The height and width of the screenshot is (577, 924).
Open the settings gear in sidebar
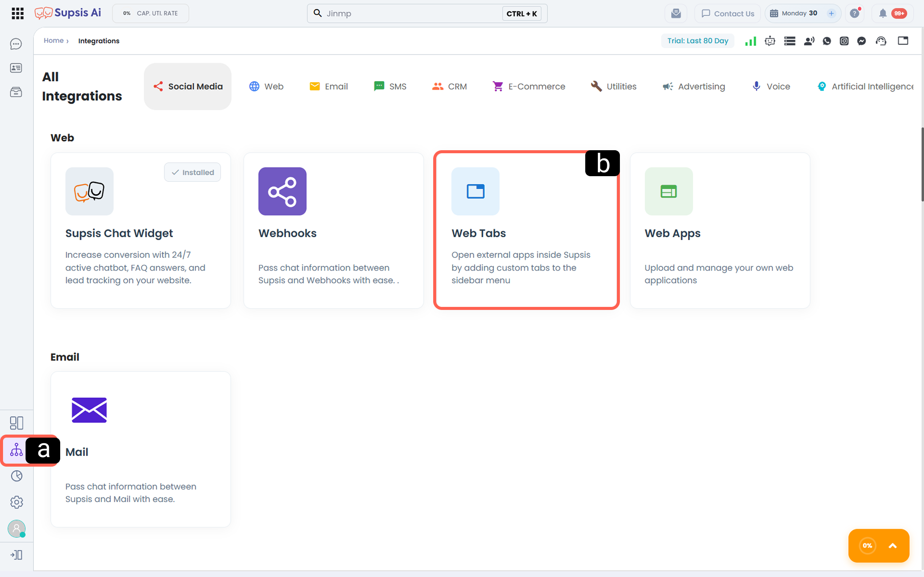coord(16,502)
